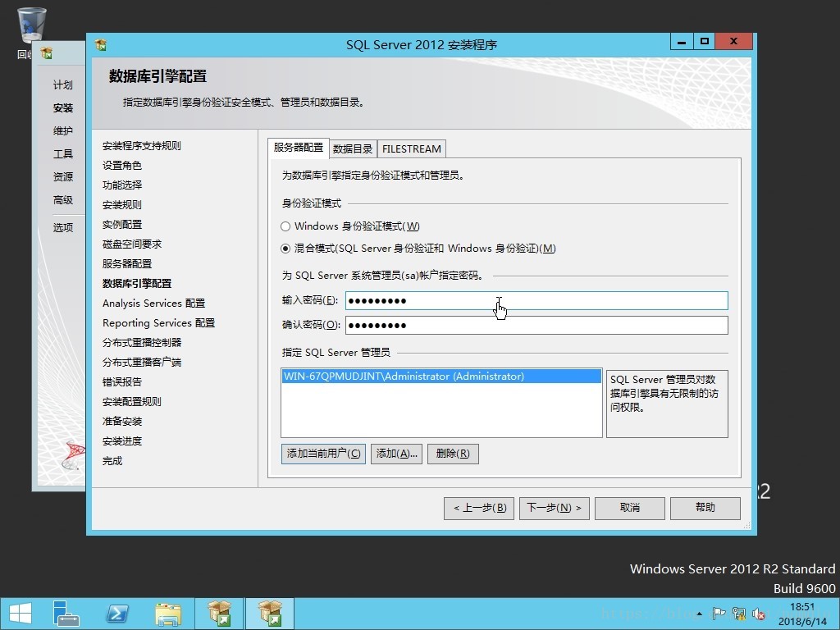
Task: Open the Windows Start button
Action: 20,614
